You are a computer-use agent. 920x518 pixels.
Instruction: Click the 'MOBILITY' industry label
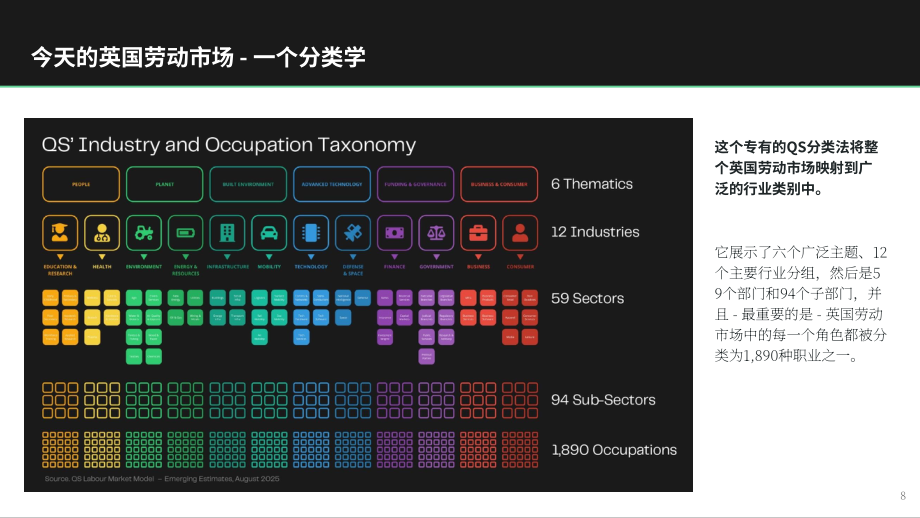[x=269, y=267]
